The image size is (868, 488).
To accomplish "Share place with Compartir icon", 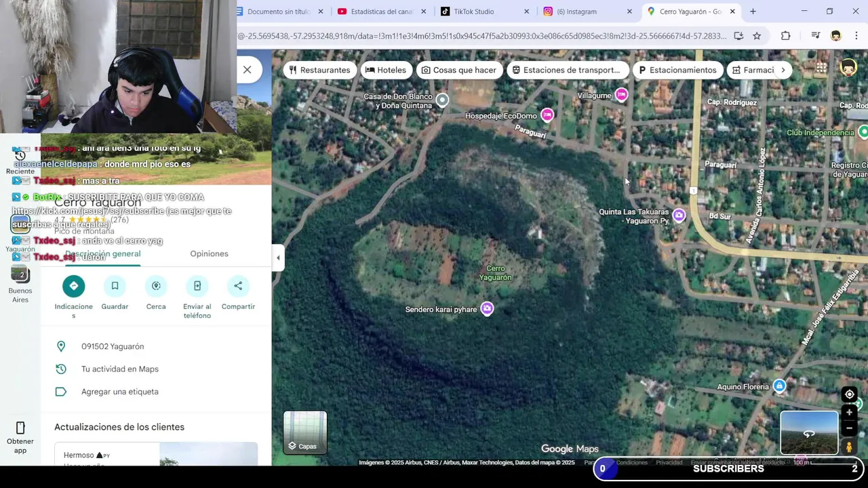I will (238, 286).
